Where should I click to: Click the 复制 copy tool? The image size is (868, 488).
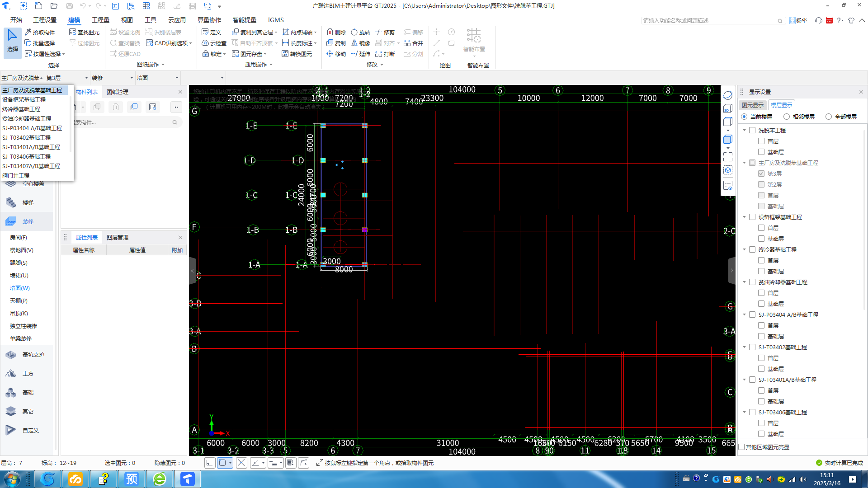tap(336, 43)
